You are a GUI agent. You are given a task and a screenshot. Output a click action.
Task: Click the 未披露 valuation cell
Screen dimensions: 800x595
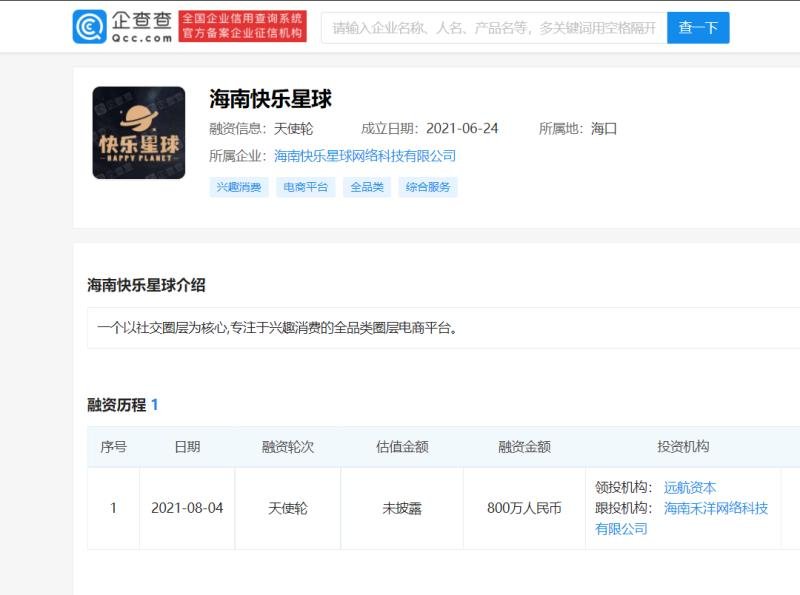click(x=402, y=508)
